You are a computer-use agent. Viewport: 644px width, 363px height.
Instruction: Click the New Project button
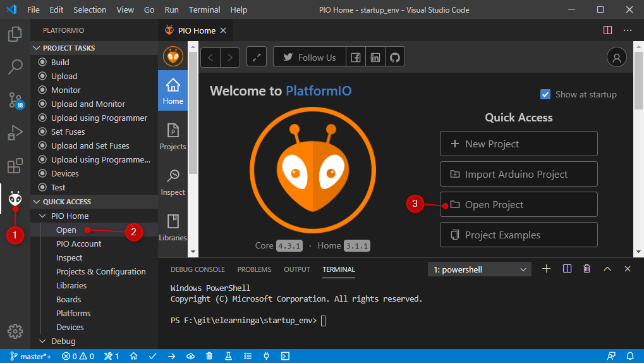tap(519, 144)
